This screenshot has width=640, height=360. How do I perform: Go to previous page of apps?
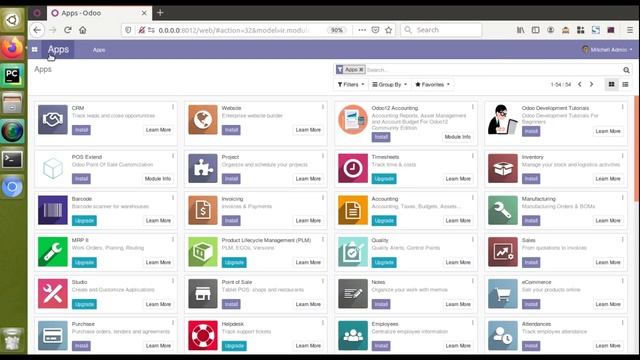(x=580, y=84)
